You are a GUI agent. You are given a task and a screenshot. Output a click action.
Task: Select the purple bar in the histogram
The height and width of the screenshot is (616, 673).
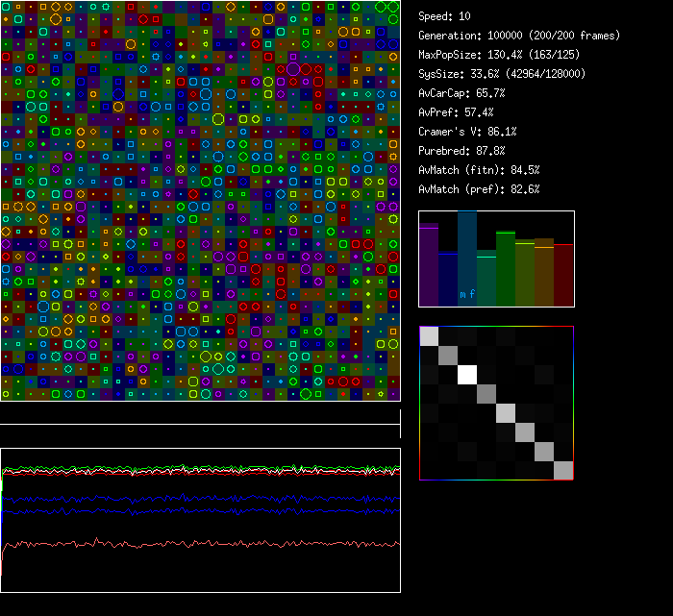coord(429,264)
